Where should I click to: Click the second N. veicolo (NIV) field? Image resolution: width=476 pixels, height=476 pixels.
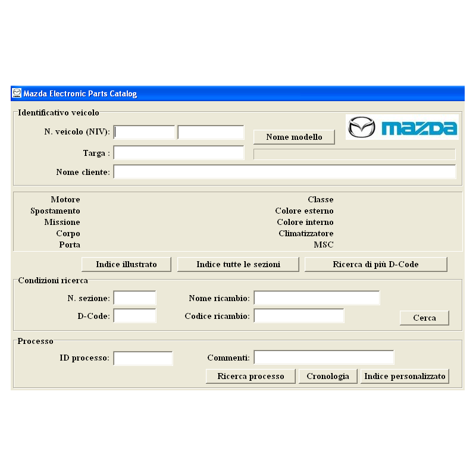211,132
